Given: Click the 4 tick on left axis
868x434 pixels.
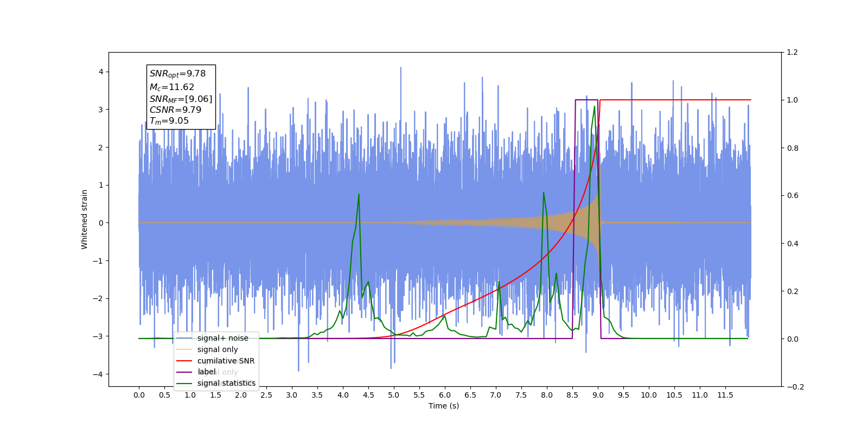Looking at the screenshot, I should coord(101,72).
